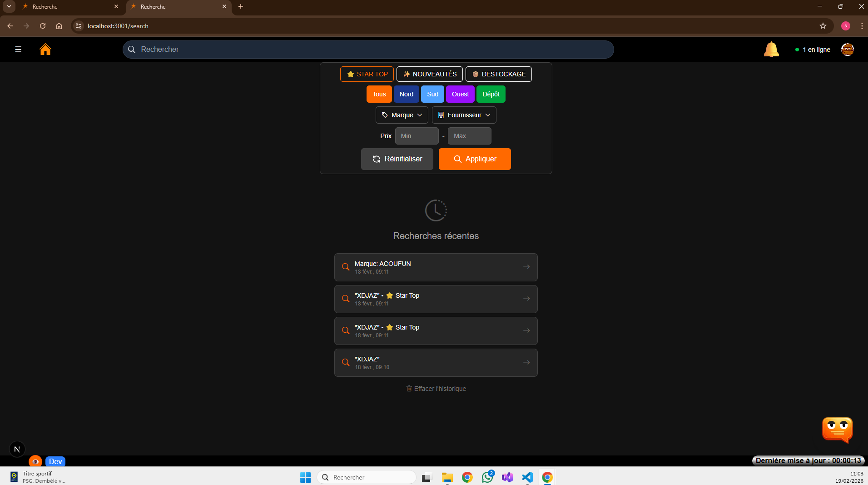Open the notifications bell
The width and height of the screenshot is (868, 485).
click(x=771, y=49)
